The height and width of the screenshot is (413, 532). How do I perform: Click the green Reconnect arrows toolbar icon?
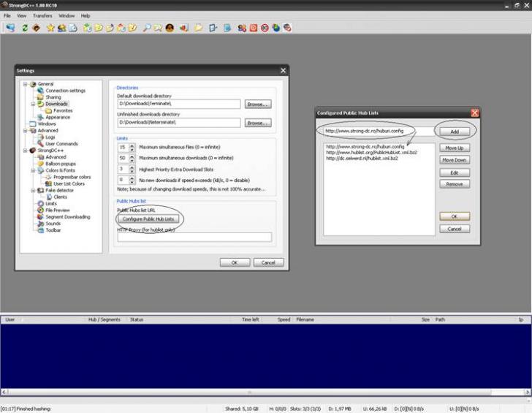(25, 28)
